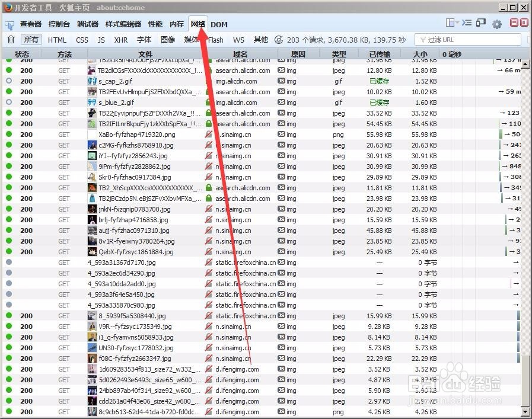
Task: Open responsive design mode
Action: [x=482, y=24]
